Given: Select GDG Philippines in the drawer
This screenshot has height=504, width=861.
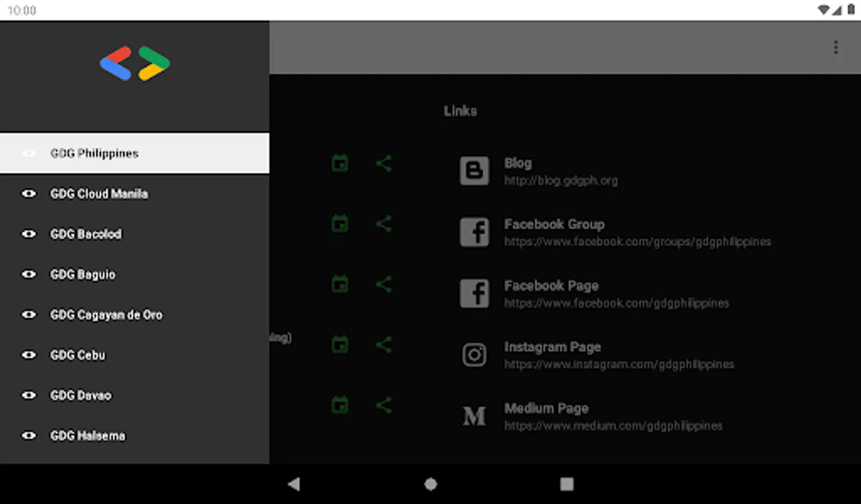Looking at the screenshot, I should click(x=135, y=153).
